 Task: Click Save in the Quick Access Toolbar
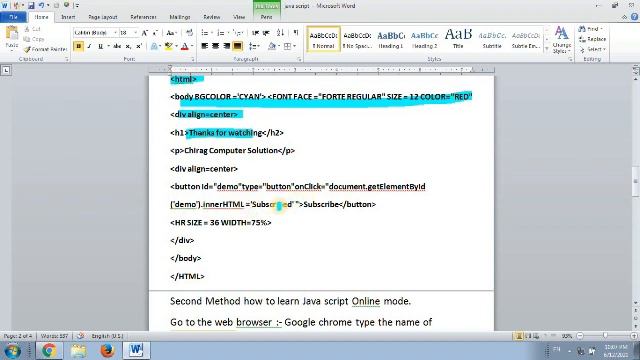click(31, 6)
